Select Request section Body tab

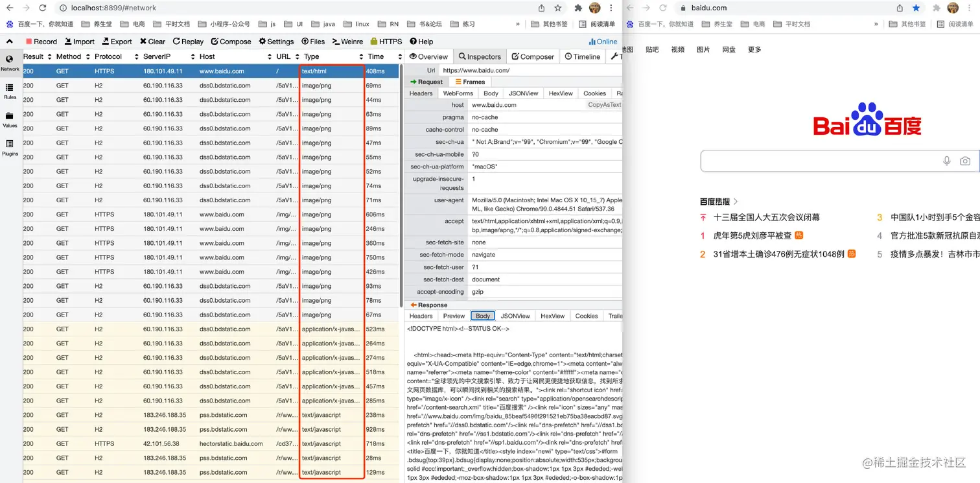pos(491,93)
